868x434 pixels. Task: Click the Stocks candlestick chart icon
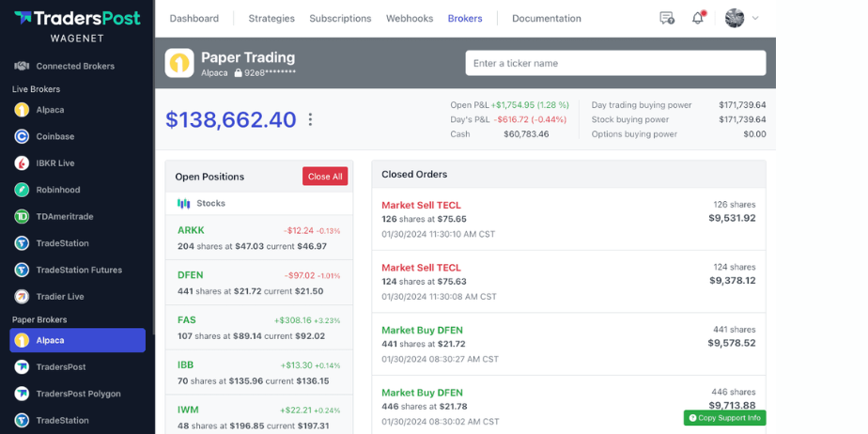pos(184,203)
